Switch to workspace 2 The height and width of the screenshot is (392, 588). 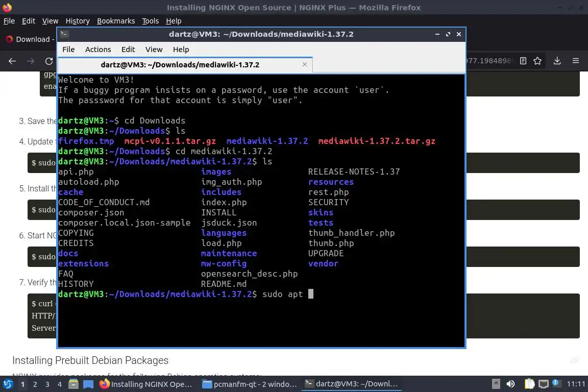[35, 384]
